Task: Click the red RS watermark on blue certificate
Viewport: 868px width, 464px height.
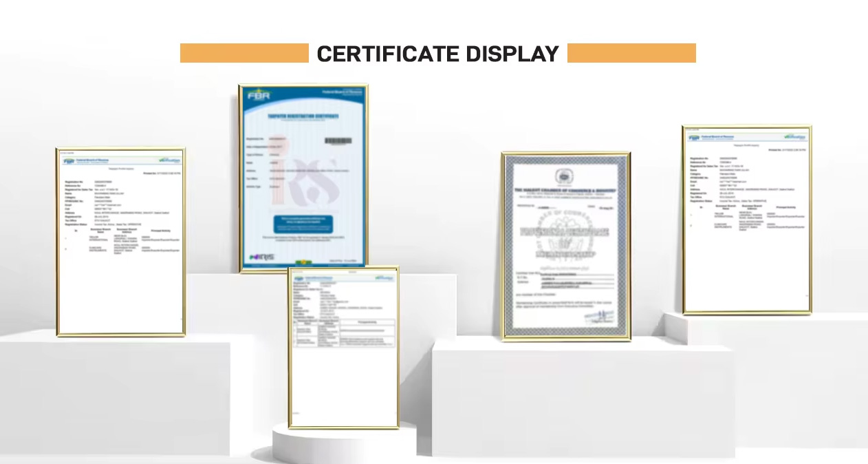Action: tap(316, 180)
